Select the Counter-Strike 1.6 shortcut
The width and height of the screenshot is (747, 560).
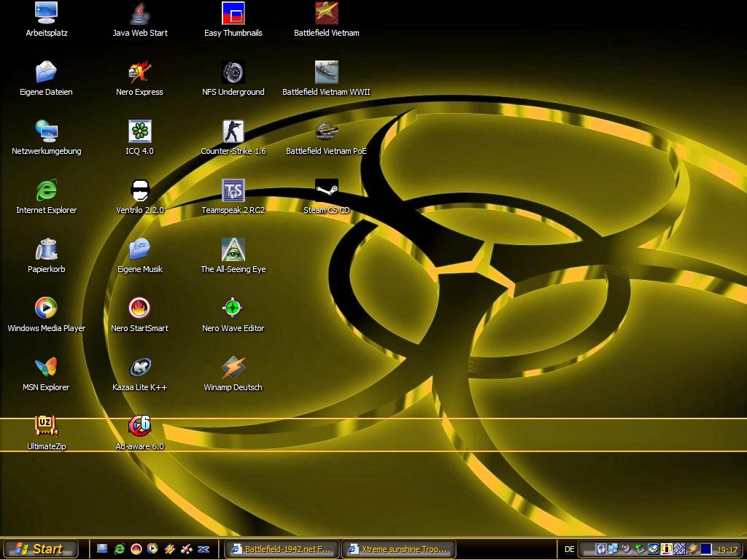pyautogui.click(x=233, y=138)
